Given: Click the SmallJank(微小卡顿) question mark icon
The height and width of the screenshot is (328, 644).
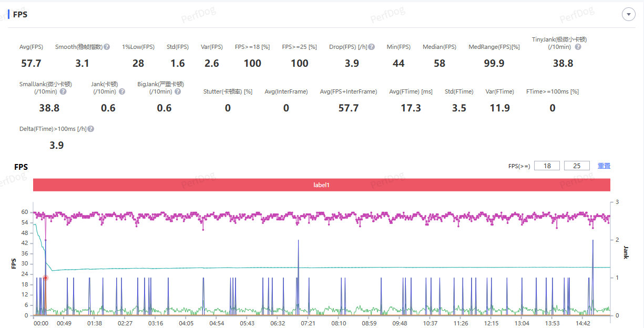Looking at the screenshot, I should [x=63, y=91].
